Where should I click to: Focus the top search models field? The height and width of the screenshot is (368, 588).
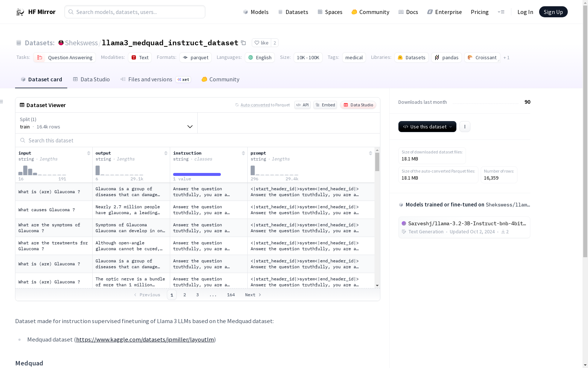(135, 12)
